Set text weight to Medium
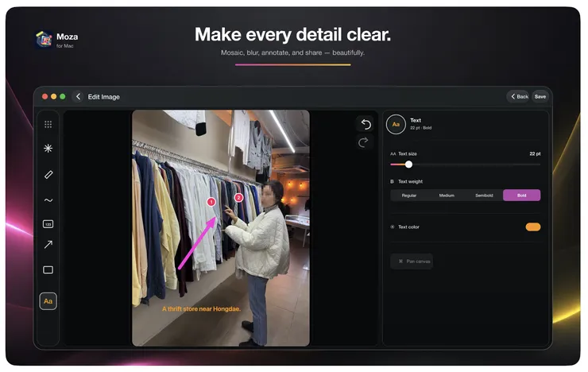This screenshot has width=588, height=372. click(x=447, y=196)
